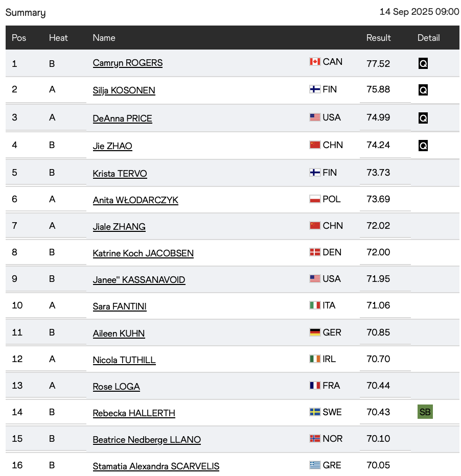Click the Name column header
This screenshot has width=461, height=476.
(104, 38)
